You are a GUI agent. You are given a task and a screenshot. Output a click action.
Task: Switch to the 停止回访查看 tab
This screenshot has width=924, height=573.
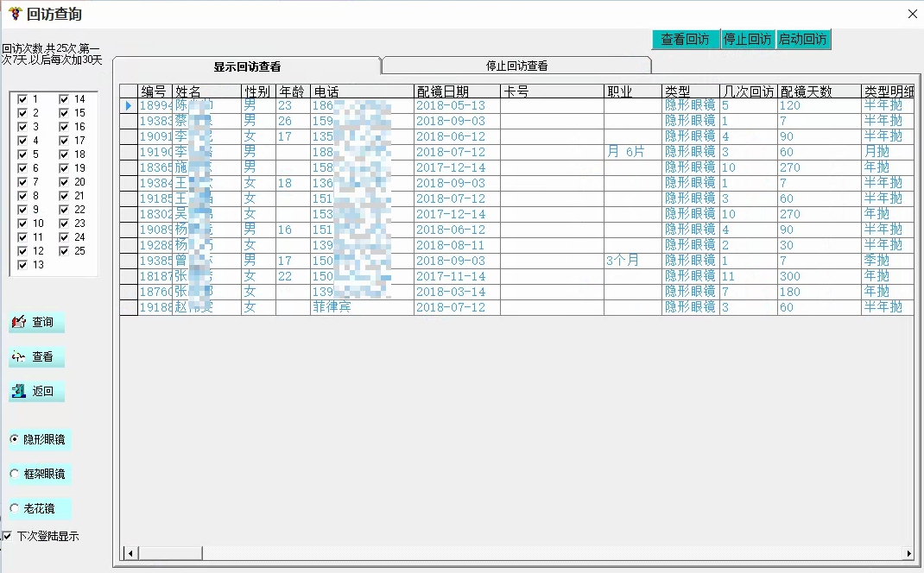pos(516,66)
